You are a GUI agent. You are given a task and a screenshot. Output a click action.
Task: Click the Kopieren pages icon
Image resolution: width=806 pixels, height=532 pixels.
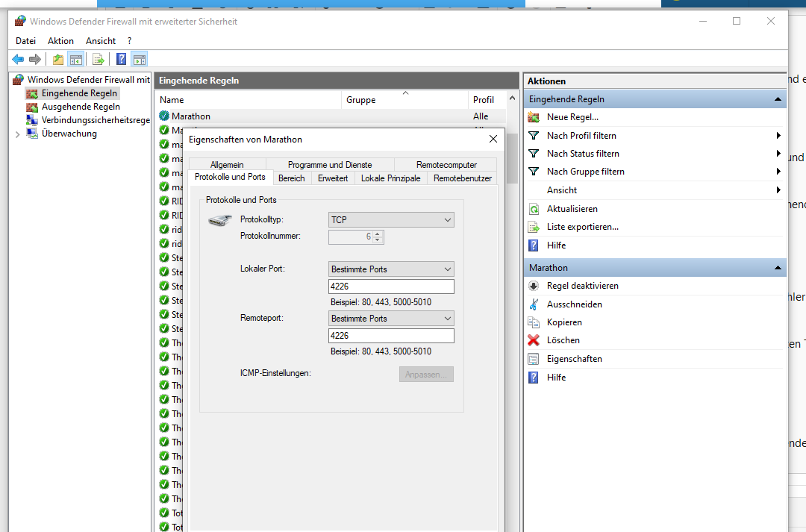(x=534, y=322)
